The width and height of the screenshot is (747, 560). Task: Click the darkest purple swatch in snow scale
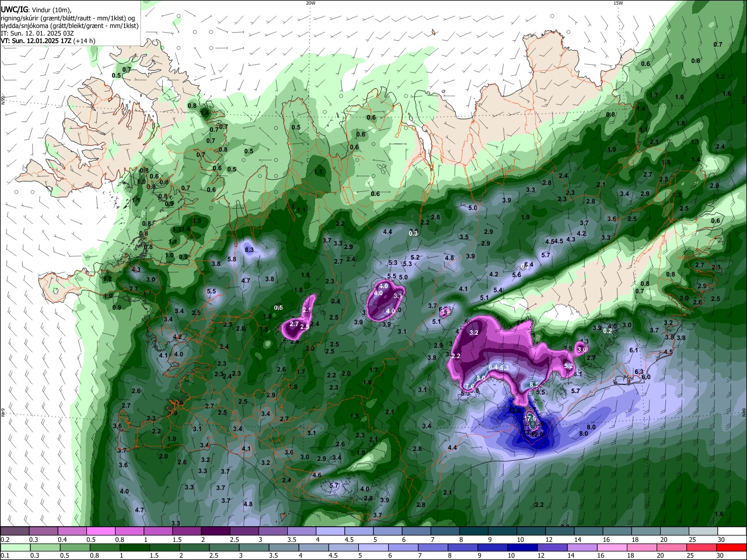pyautogui.click(x=215, y=531)
